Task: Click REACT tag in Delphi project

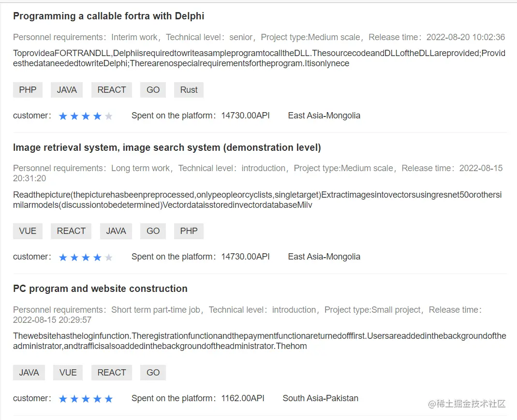Action: (111, 90)
